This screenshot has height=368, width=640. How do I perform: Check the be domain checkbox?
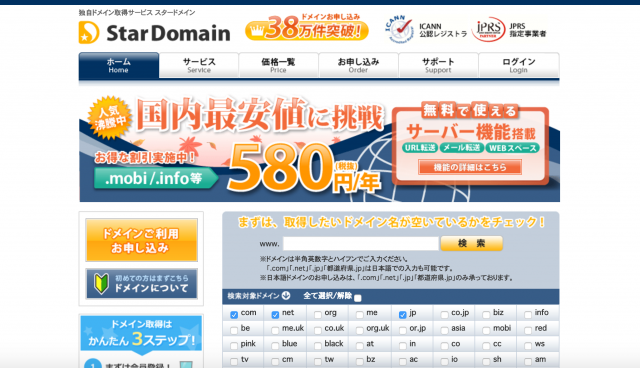click(x=234, y=330)
